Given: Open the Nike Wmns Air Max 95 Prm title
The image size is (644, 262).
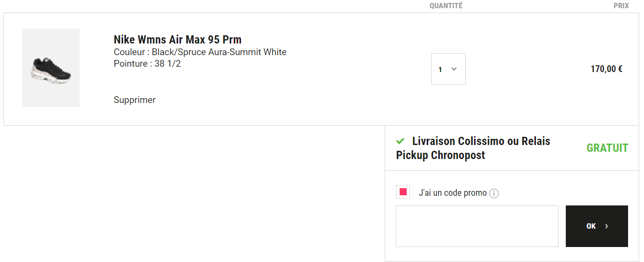Looking at the screenshot, I should coord(178,40).
